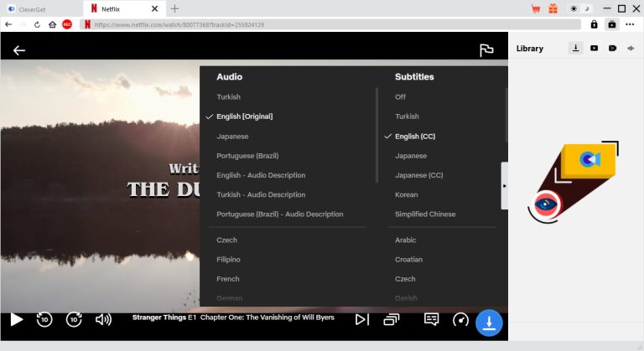Select French audio

[228, 279]
